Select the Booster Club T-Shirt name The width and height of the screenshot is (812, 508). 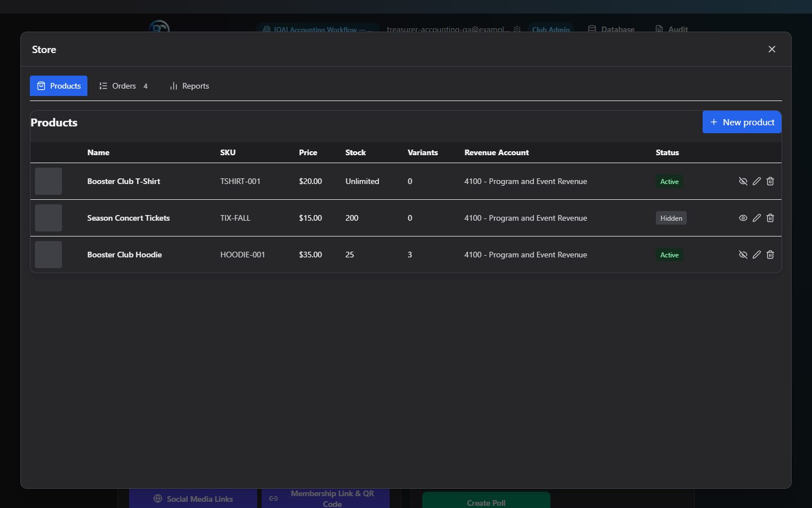pyautogui.click(x=123, y=181)
